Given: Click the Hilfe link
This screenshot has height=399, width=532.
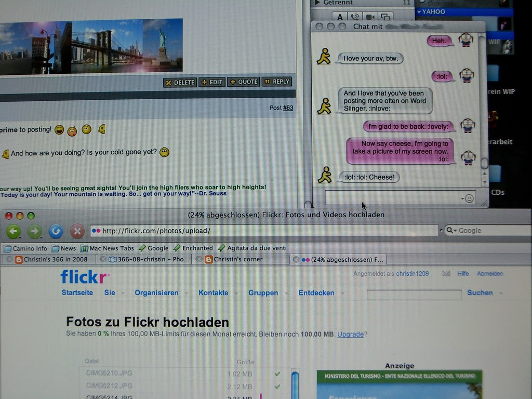Looking at the screenshot, I should pos(463,273).
